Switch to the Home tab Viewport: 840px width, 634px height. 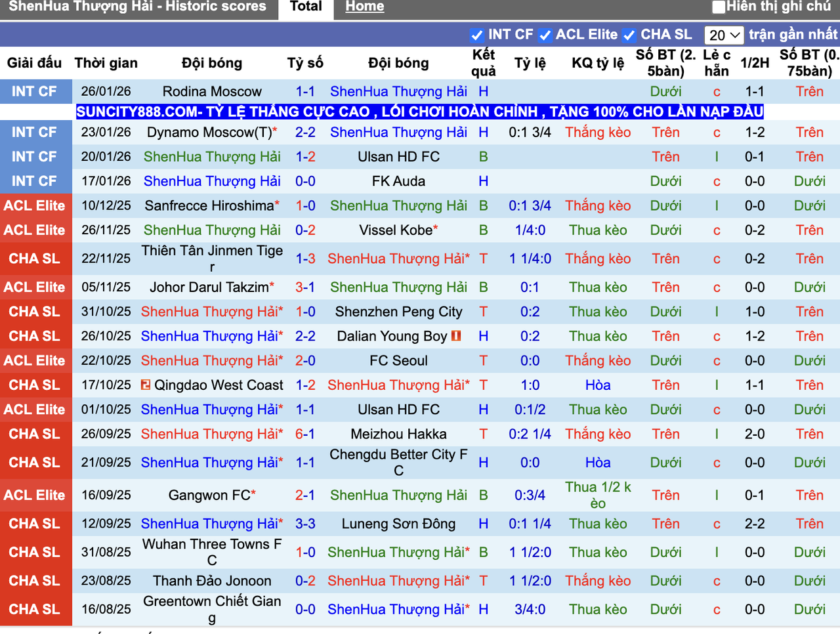(364, 7)
